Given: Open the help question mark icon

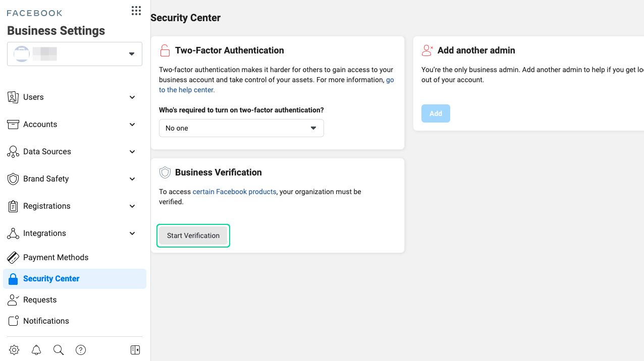Looking at the screenshot, I should [x=81, y=350].
